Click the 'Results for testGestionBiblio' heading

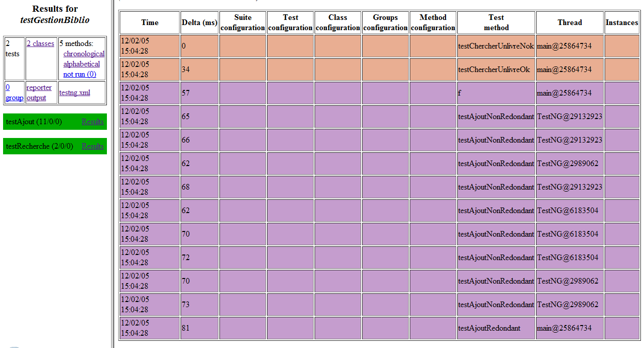55,14
